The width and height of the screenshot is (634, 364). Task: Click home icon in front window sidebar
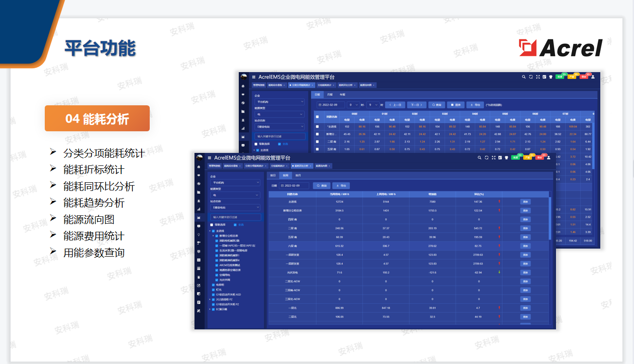(x=199, y=167)
